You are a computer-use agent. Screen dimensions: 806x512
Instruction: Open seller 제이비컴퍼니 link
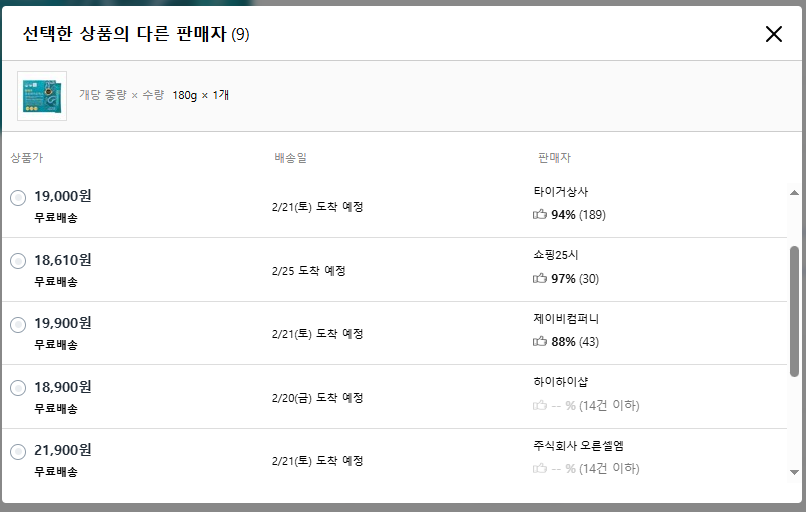pyautogui.click(x=566, y=318)
